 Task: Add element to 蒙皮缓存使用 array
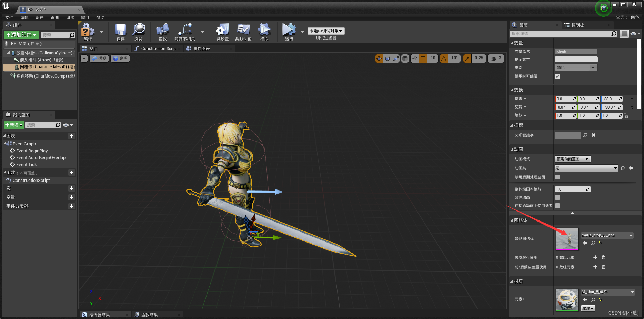(595, 257)
